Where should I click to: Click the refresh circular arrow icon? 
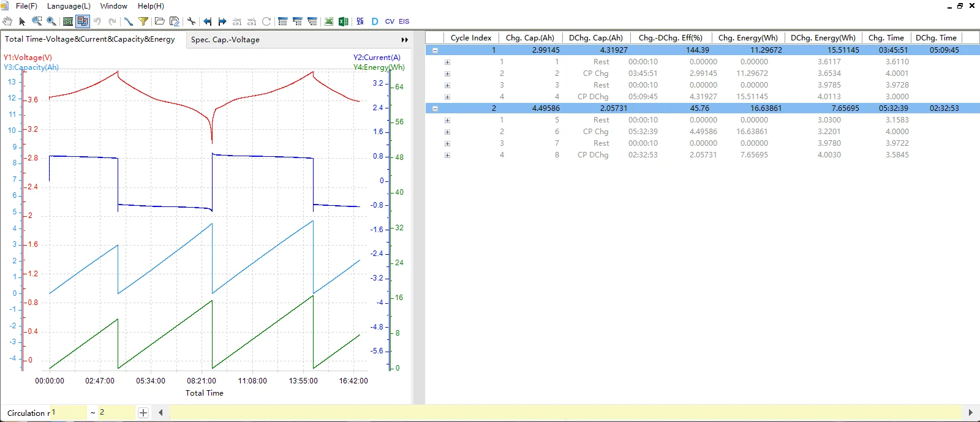coord(266,21)
